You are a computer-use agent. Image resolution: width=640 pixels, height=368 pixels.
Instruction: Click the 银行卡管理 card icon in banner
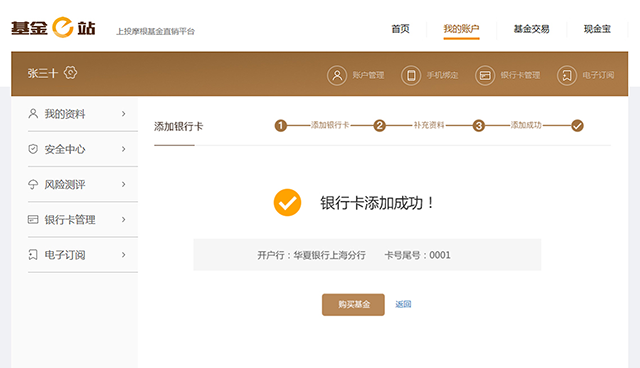(x=485, y=75)
